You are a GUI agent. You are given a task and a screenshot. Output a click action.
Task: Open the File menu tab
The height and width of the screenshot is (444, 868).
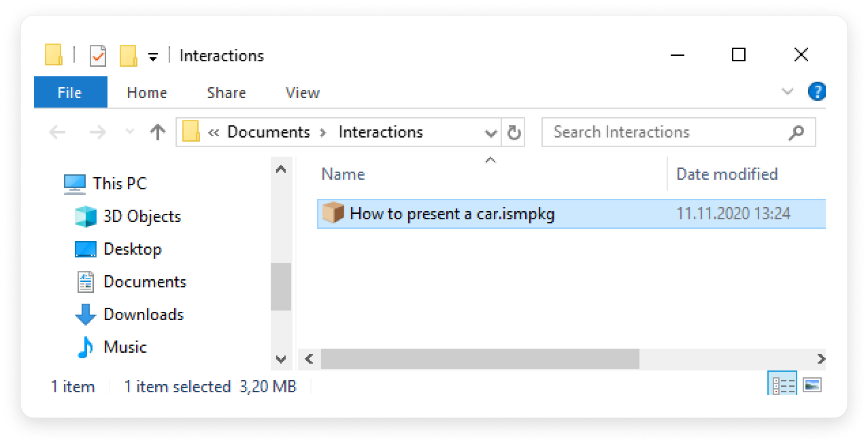tap(70, 93)
